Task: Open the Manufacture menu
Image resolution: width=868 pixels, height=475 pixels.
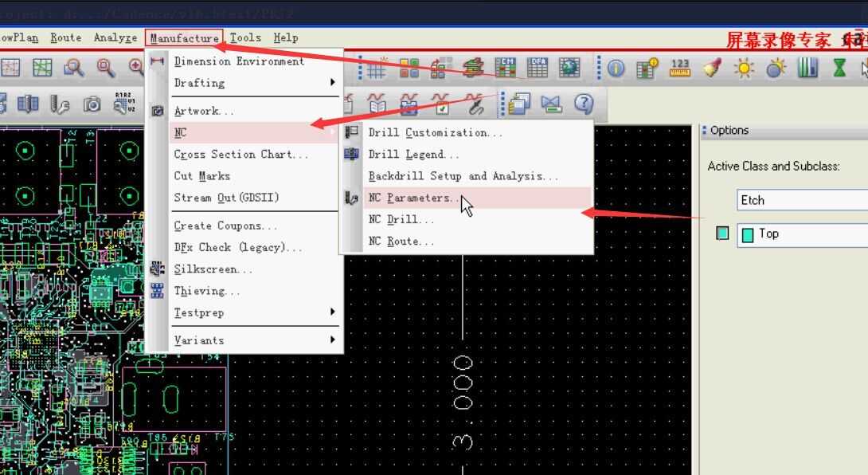Action: tap(184, 37)
